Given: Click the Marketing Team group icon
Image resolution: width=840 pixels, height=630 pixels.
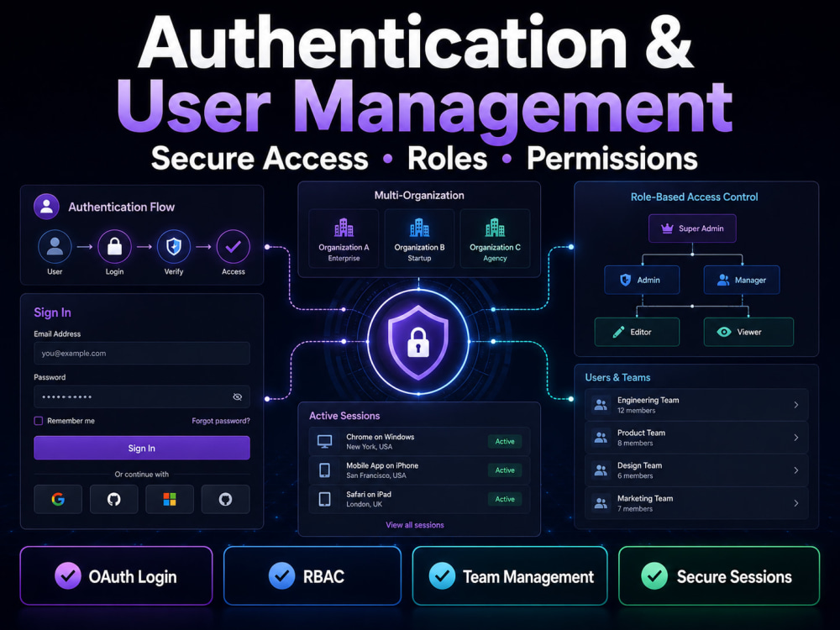Looking at the screenshot, I should coord(601,503).
